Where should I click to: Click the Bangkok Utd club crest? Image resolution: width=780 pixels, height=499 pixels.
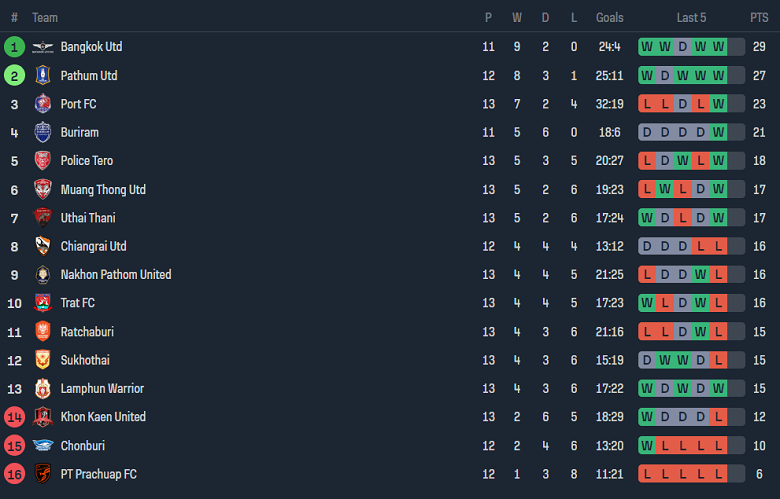coord(42,47)
